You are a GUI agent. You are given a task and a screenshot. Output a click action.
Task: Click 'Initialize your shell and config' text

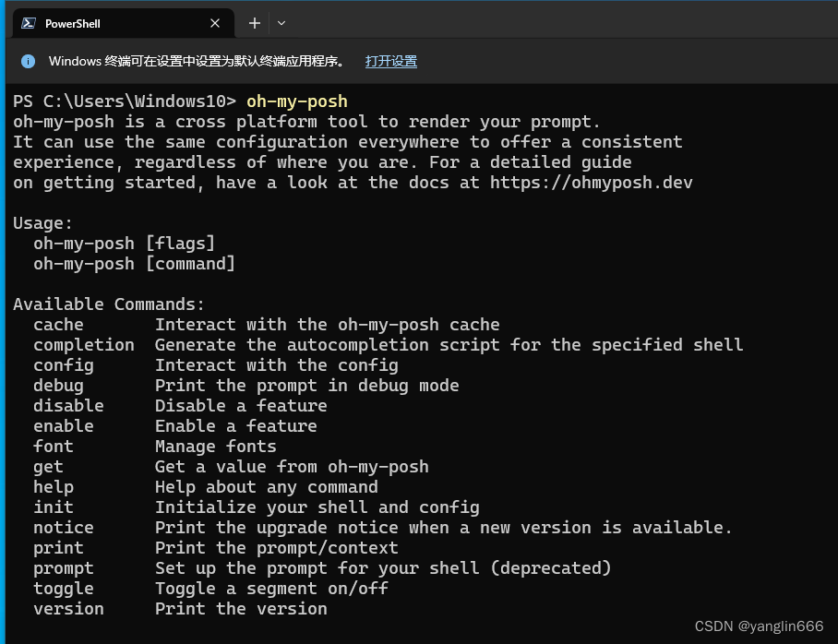click(x=317, y=507)
